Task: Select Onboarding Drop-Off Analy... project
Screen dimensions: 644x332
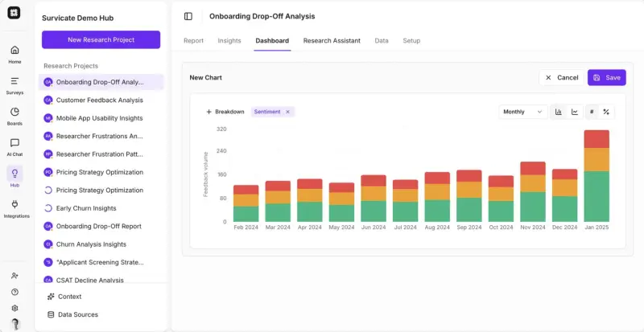Action: tap(101, 82)
